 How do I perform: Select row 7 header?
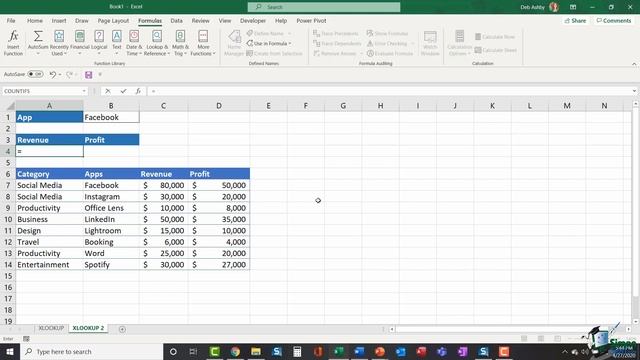tap(8, 185)
